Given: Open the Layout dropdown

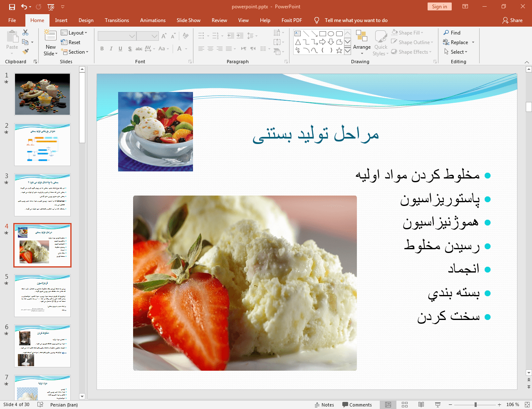Looking at the screenshot, I should tap(74, 32).
